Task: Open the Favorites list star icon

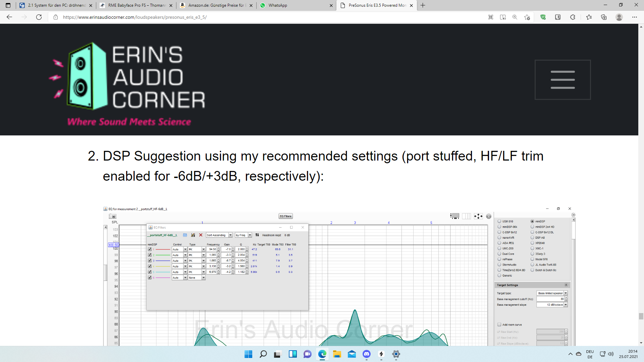Action: (x=589, y=17)
